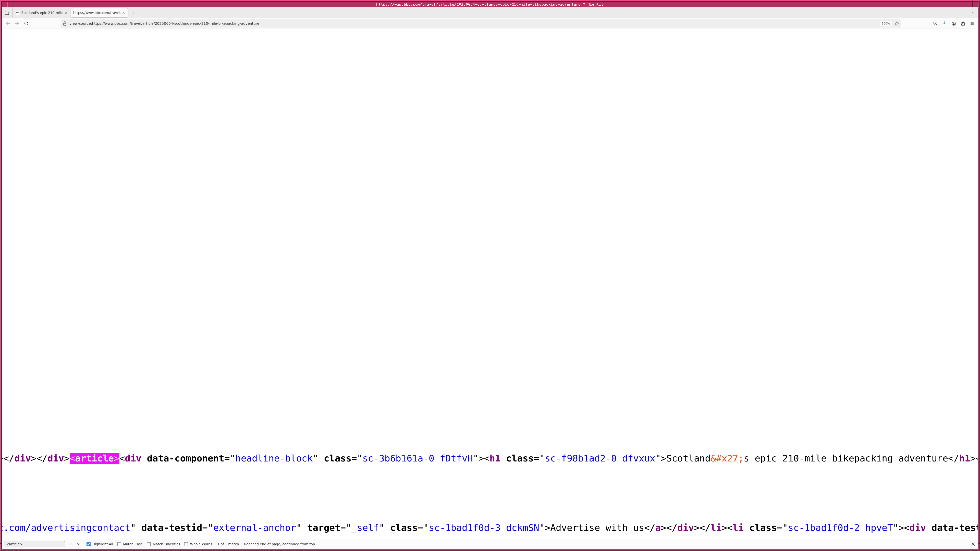
Task: Open the Downloads panel icon
Action: click(944, 23)
